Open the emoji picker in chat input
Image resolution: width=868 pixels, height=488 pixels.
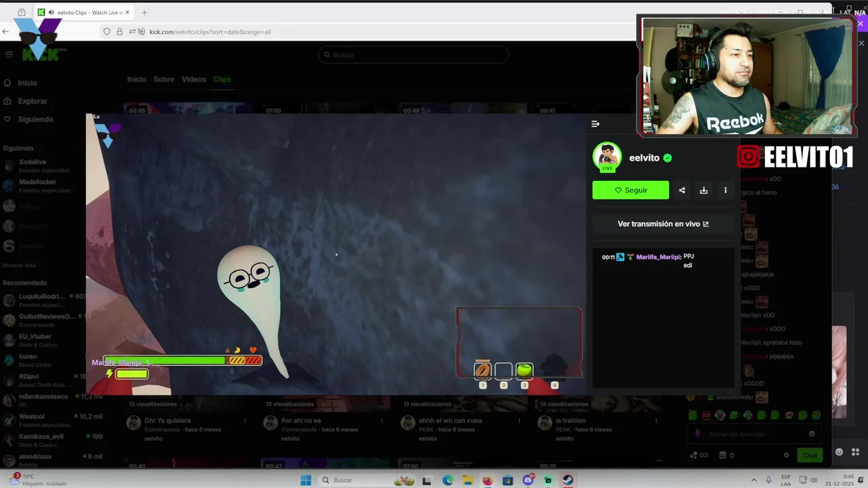(812, 434)
